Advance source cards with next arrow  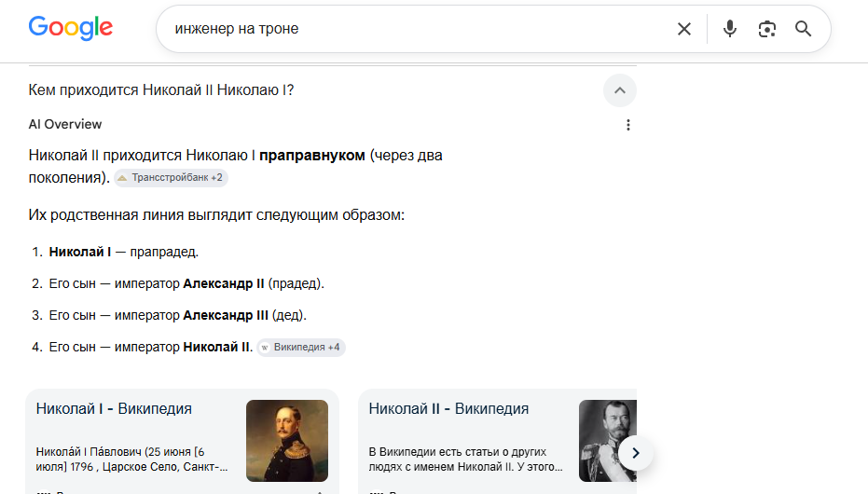636,453
